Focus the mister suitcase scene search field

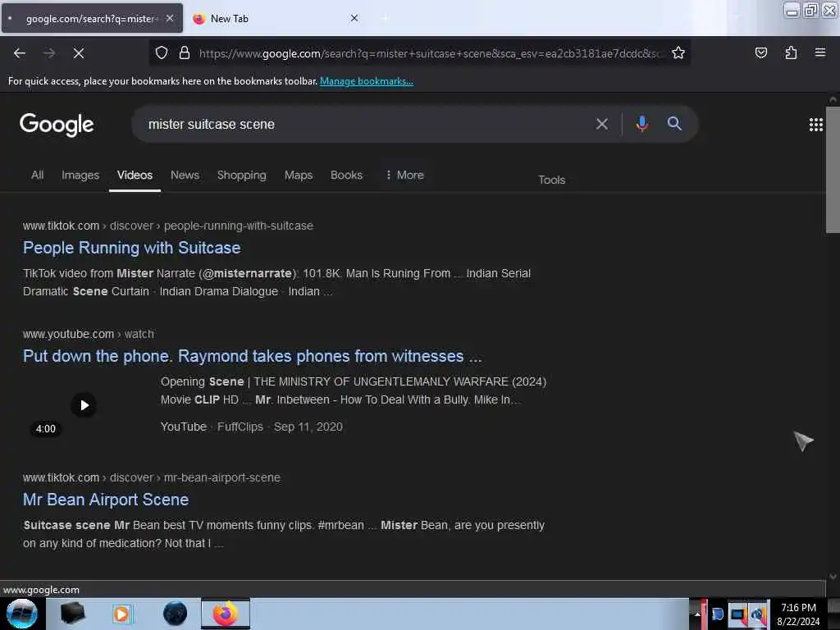tap(364, 125)
